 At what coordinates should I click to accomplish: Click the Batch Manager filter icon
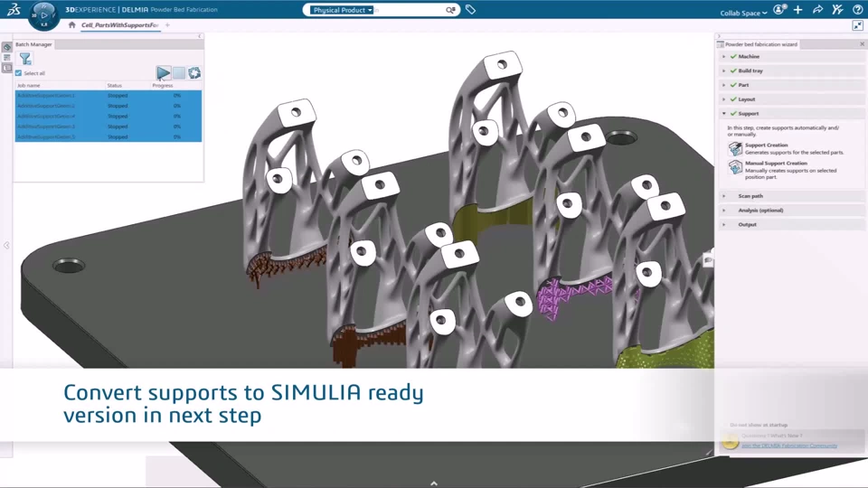[25, 59]
